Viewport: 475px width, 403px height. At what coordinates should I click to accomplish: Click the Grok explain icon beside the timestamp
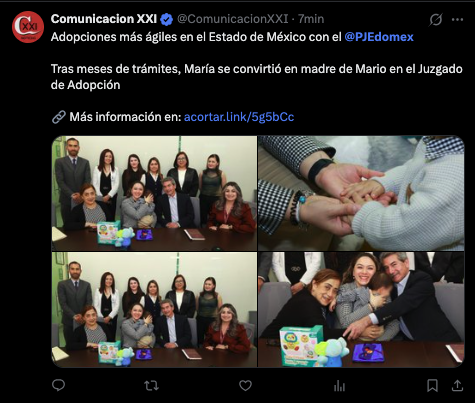coord(436,20)
